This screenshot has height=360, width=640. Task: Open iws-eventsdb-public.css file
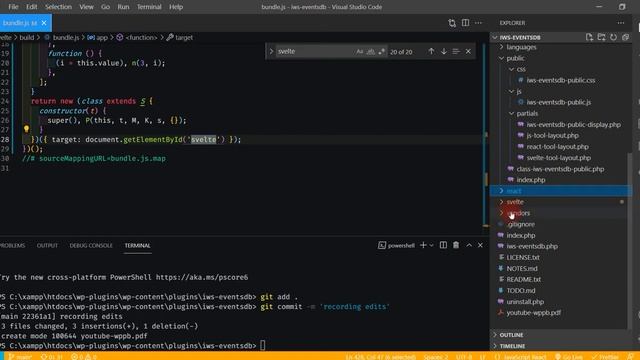point(560,80)
